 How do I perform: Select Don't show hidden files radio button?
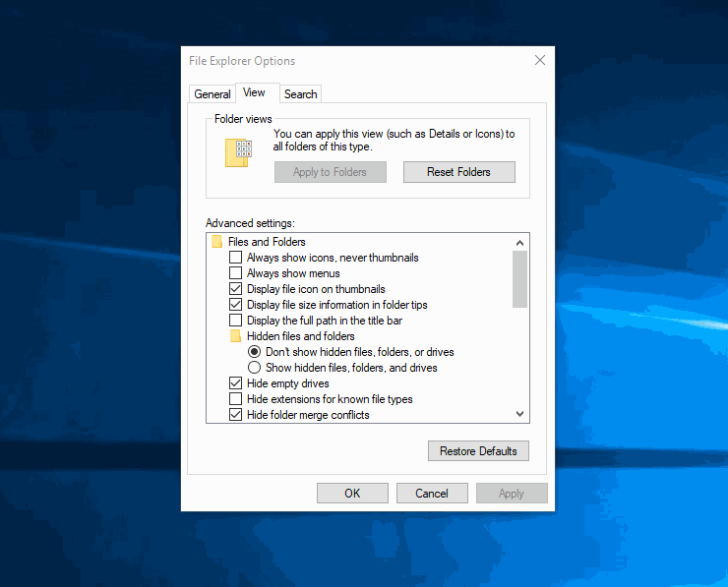point(254,352)
